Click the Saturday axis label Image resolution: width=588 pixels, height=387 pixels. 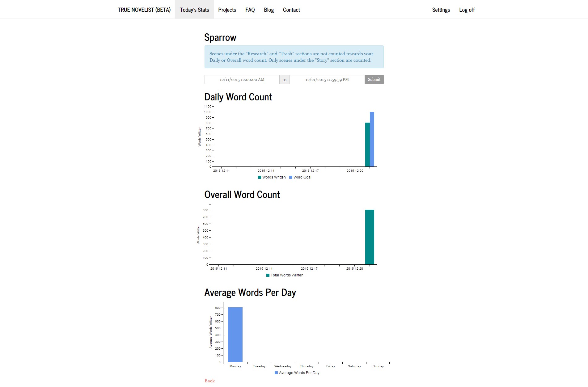coord(354,366)
